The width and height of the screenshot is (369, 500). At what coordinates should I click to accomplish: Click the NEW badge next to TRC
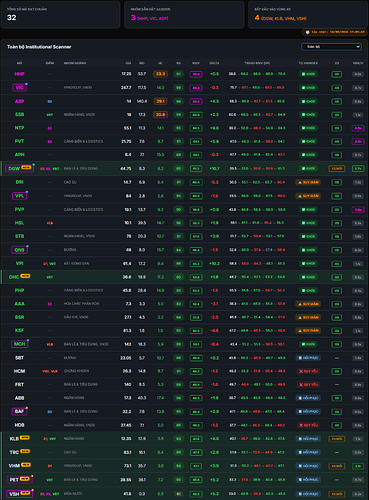(x=25, y=451)
